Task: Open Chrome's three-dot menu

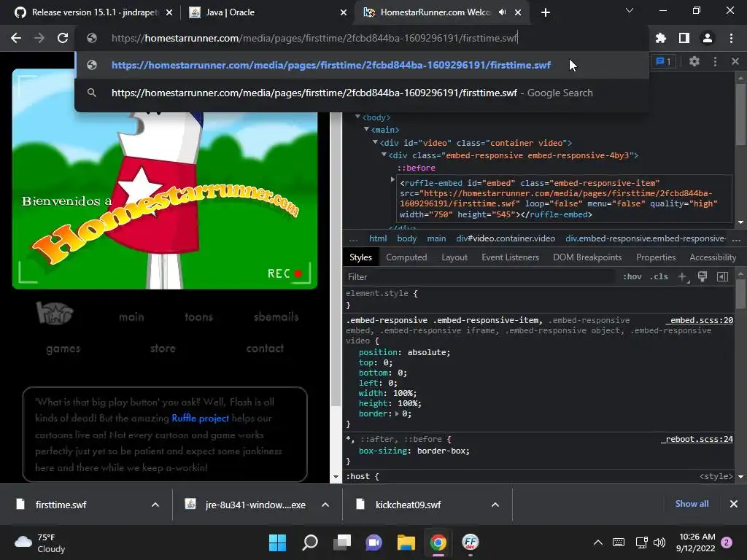Action: (x=731, y=38)
